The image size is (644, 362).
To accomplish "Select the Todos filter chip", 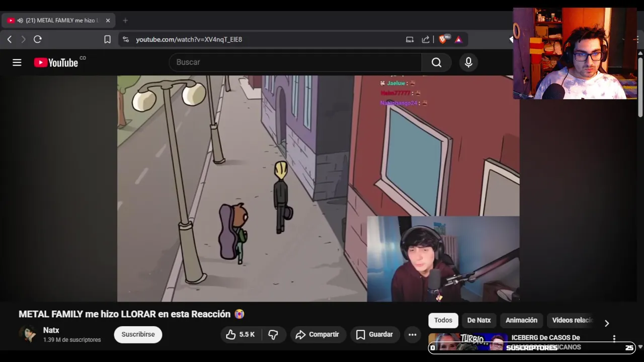I will coord(443,320).
